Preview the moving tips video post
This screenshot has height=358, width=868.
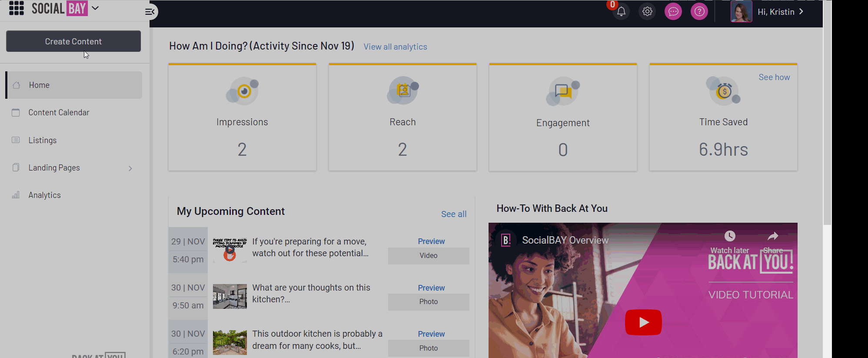[431, 241]
